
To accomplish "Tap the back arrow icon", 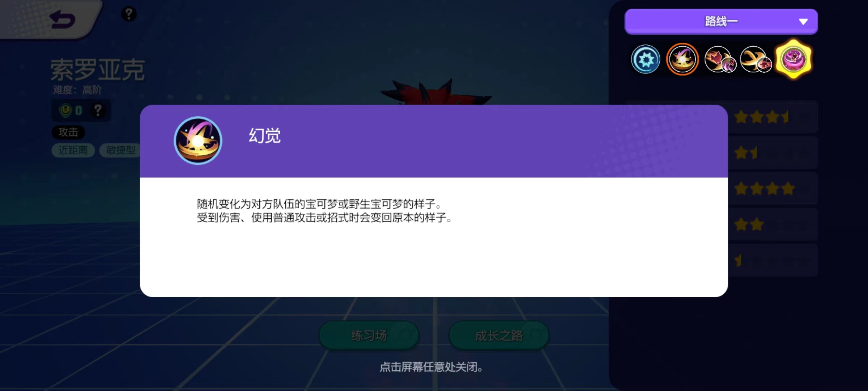I will coord(62,20).
